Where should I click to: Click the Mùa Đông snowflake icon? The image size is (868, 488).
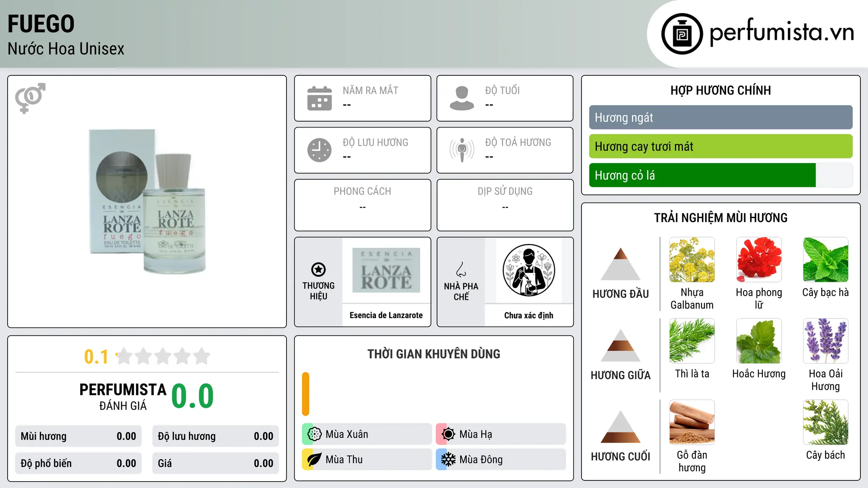coord(448,460)
